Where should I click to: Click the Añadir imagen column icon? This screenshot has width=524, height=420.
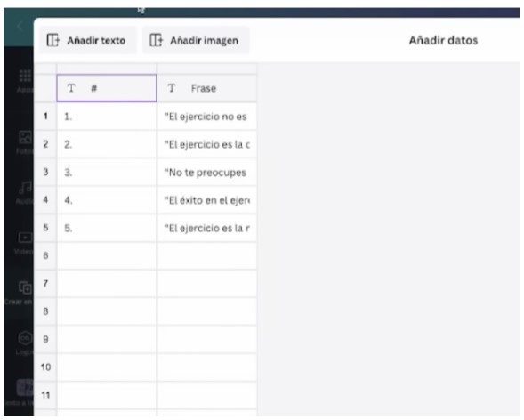pyautogui.click(x=157, y=40)
